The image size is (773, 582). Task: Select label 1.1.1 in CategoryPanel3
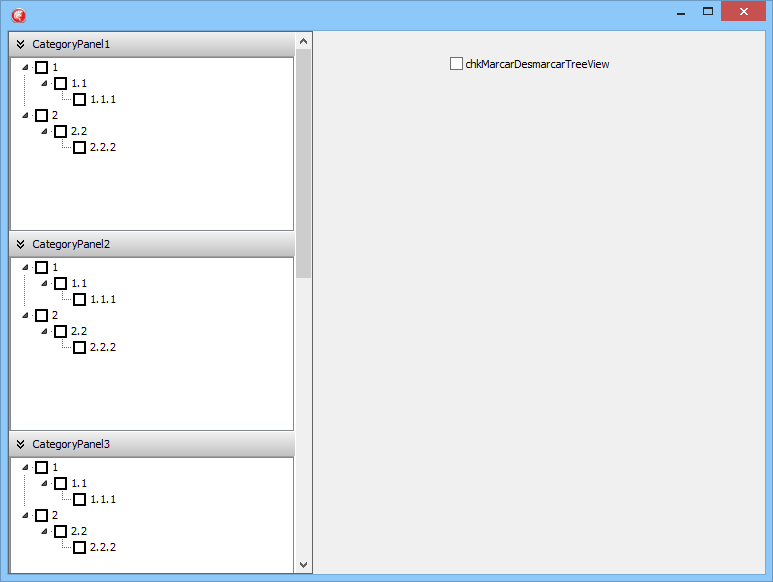pyautogui.click(x=103, y=499)
